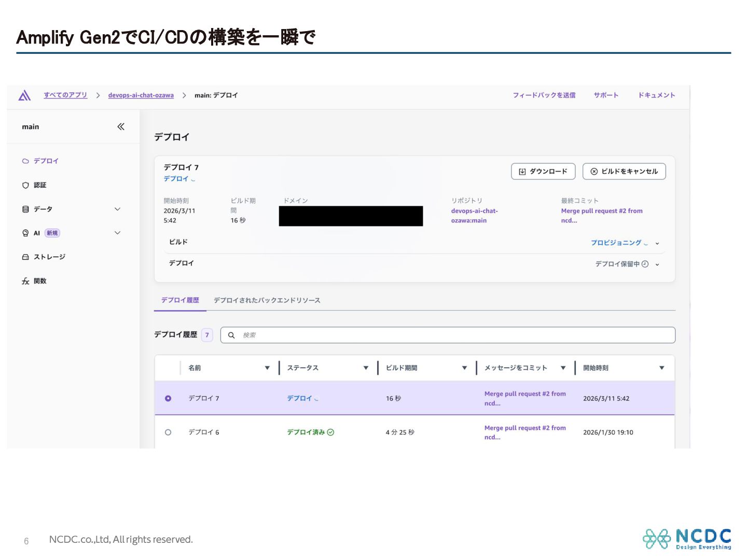
Task: Click the main: デプロイ breadcrumb text
Action: pyautogui.click(x=216, y=95)
